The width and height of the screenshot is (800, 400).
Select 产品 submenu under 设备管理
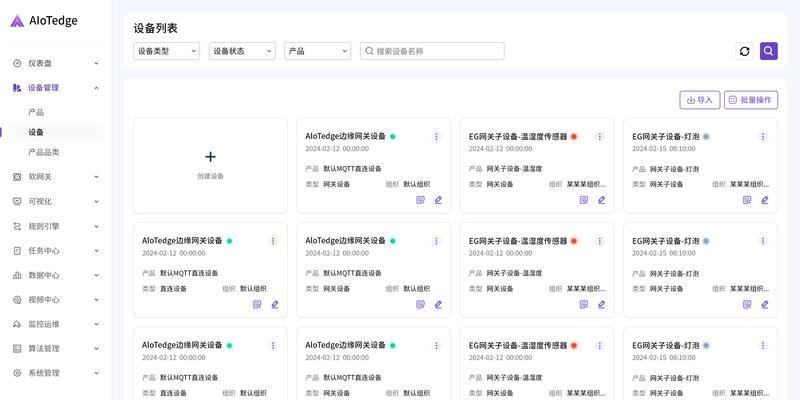(36, 112)
